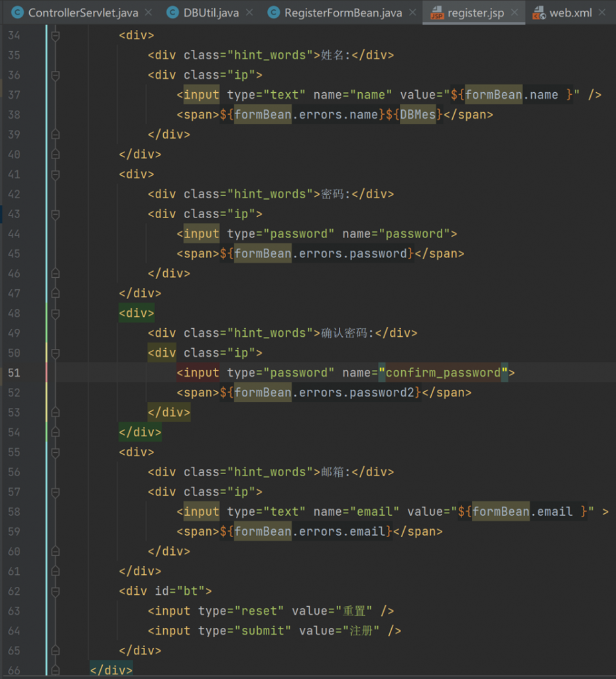
Task: Close the RegisterFormBean.java tab
Action: tap(412, 13)
